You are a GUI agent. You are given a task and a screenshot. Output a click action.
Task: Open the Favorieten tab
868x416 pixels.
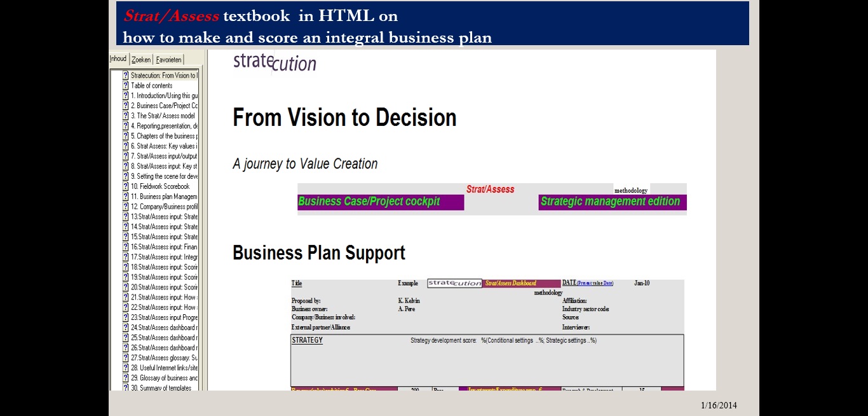tap(169, 60)
